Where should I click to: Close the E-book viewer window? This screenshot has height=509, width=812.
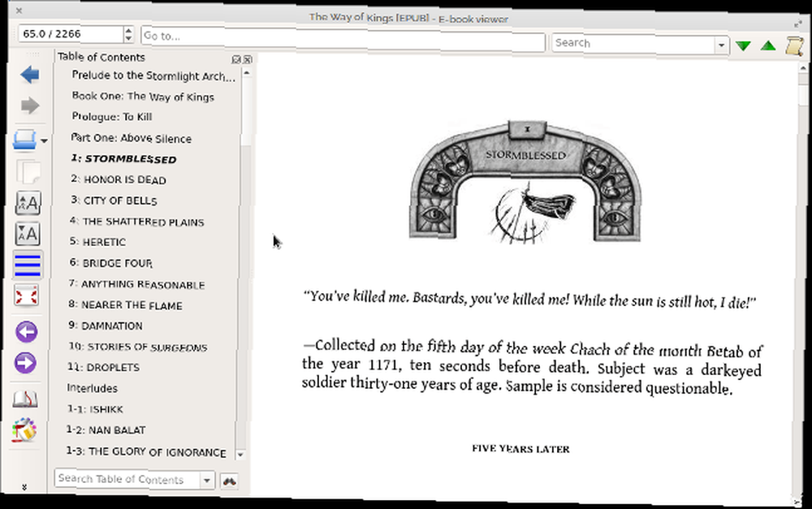click(x=19, y=11)
